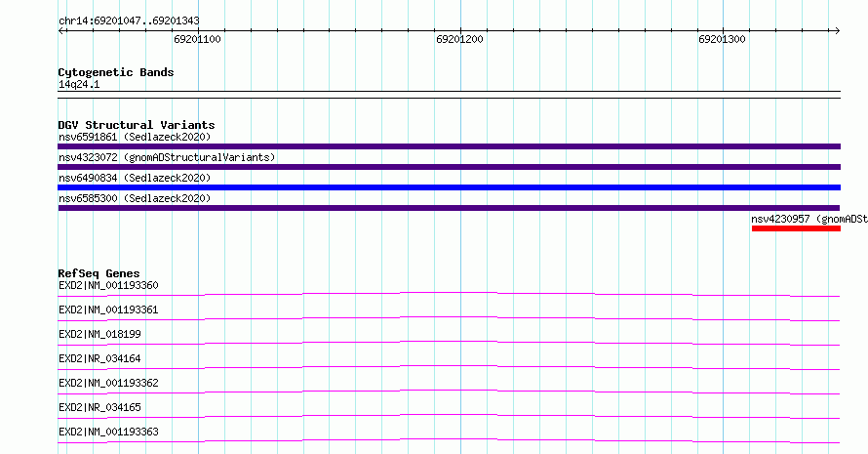Viewport: 868px width, 454px height.
Task: Click the purple bar under nsv4323072
Action: point(449,167)
